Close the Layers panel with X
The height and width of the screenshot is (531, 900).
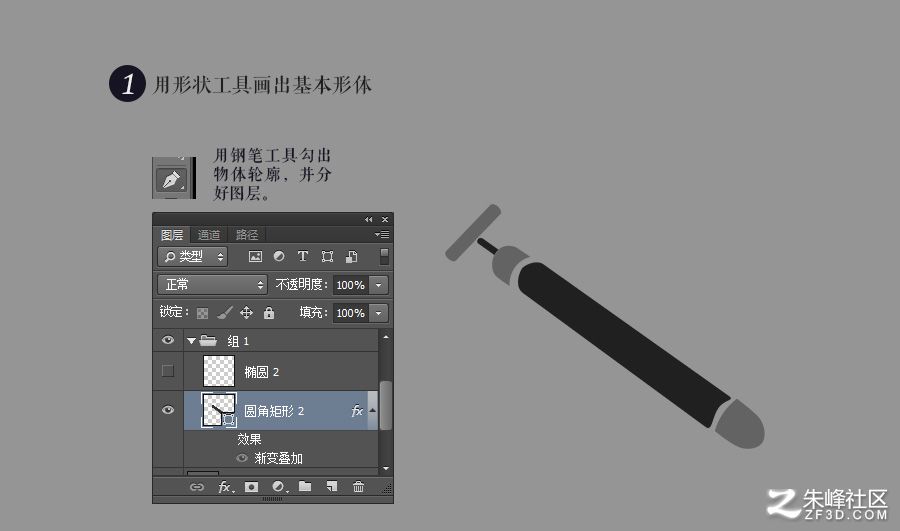[x=385, y=219]
